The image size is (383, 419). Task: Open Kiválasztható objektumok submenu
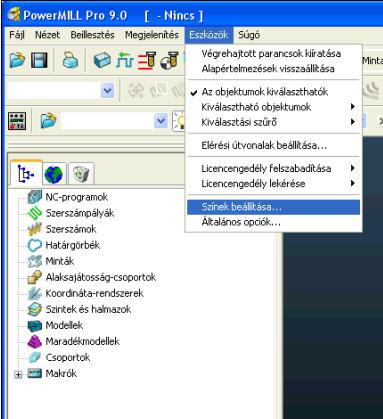[274, 107]
